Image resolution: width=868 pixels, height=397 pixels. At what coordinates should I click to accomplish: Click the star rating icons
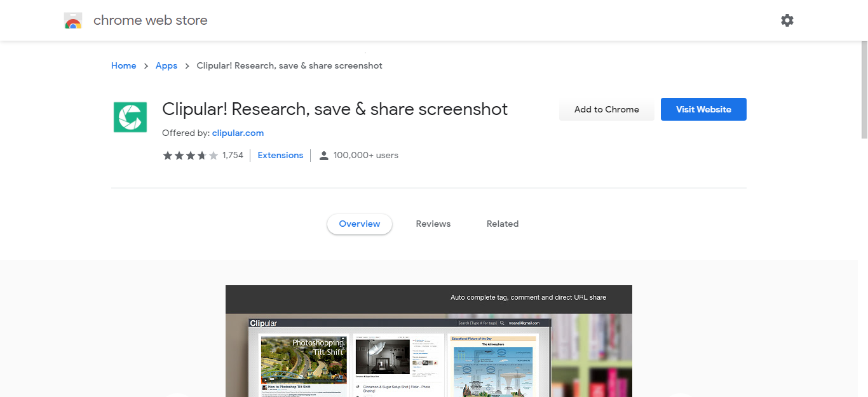pyautogui.click(x=191, y=156)
